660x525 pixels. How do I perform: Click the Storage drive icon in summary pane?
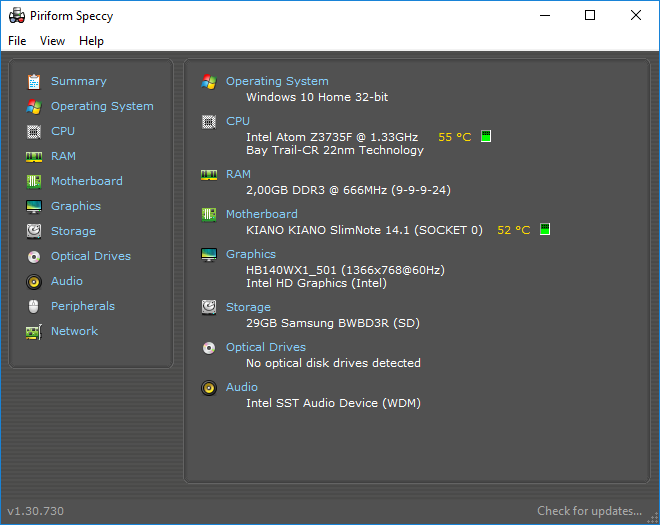[x=209, y=308]
